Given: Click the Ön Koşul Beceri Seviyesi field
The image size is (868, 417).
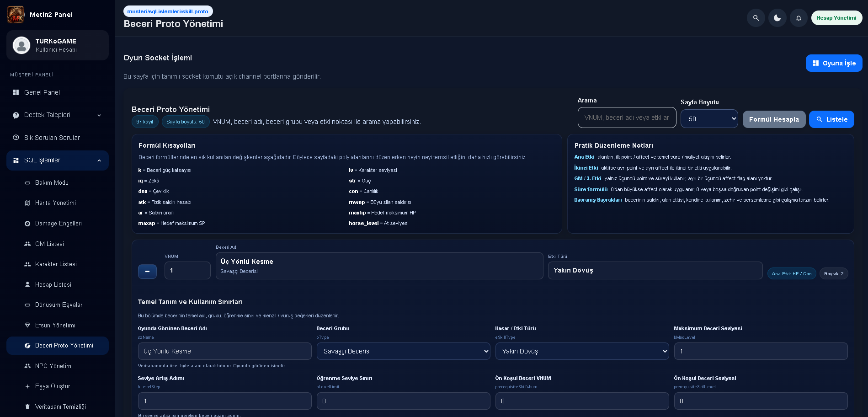Looking at the screenshot, I should coord(761,401).
